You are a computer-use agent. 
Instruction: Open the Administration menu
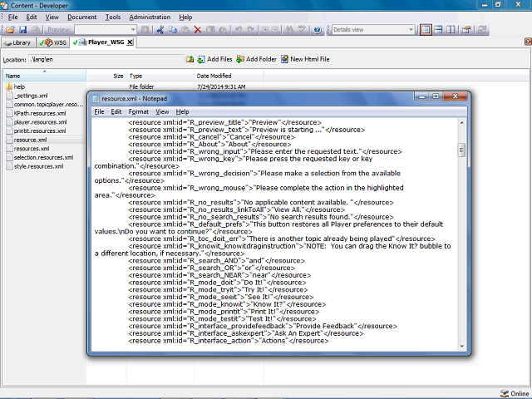(150, 17)
